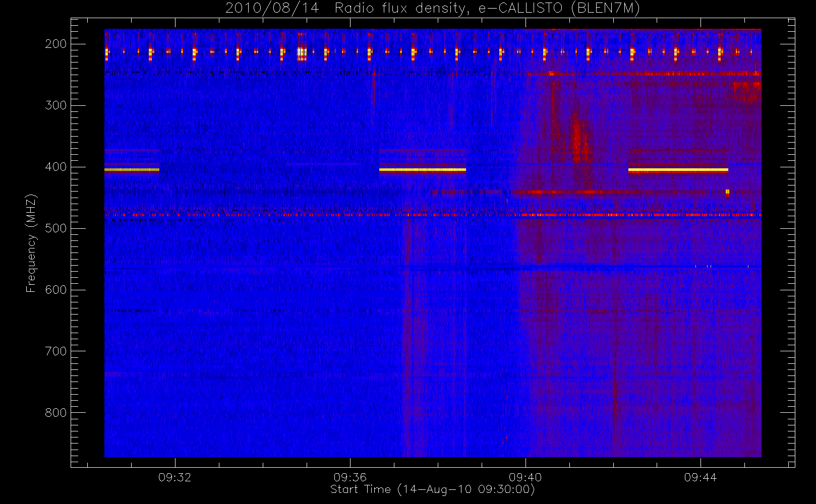Image resolution: width=816 pixels, height=504 pixels.
Task: Select the 800 frequency tick label
Action: pyautogui.click(x=56, y=413)
